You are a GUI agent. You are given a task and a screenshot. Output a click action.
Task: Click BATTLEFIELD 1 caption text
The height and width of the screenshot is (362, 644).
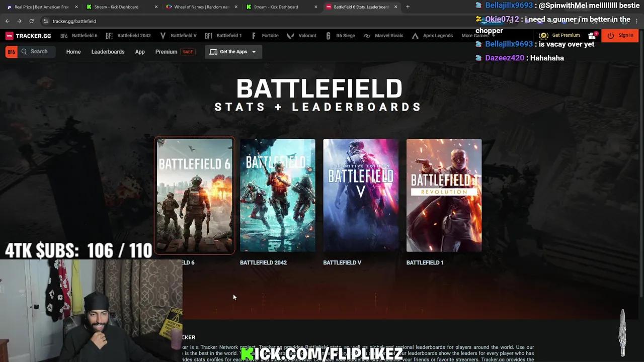(x=425, y=262)
